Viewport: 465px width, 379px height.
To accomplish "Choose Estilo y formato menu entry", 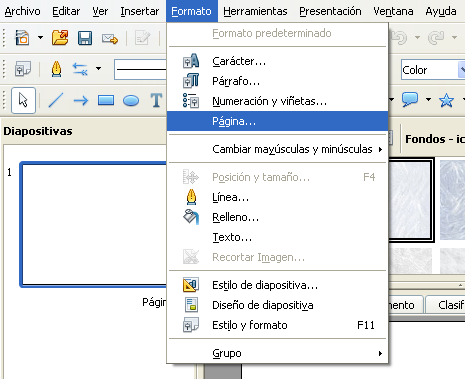I will tap(277, 325).
